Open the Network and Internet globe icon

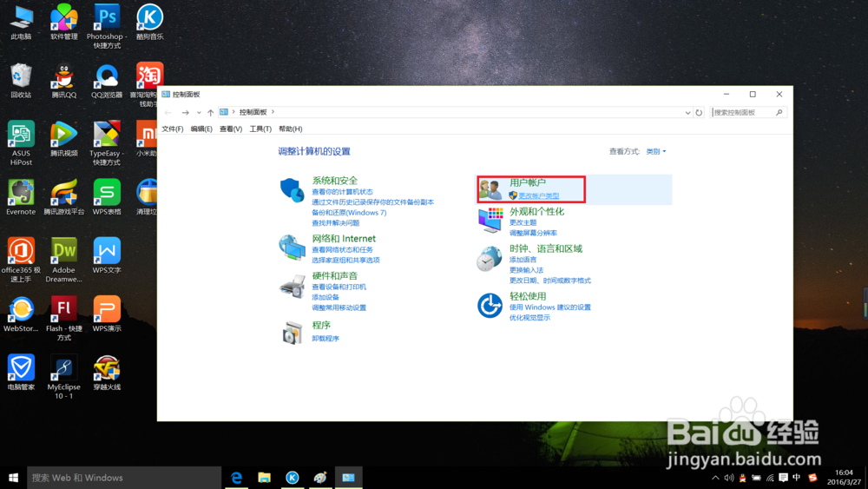pos(292,248)
